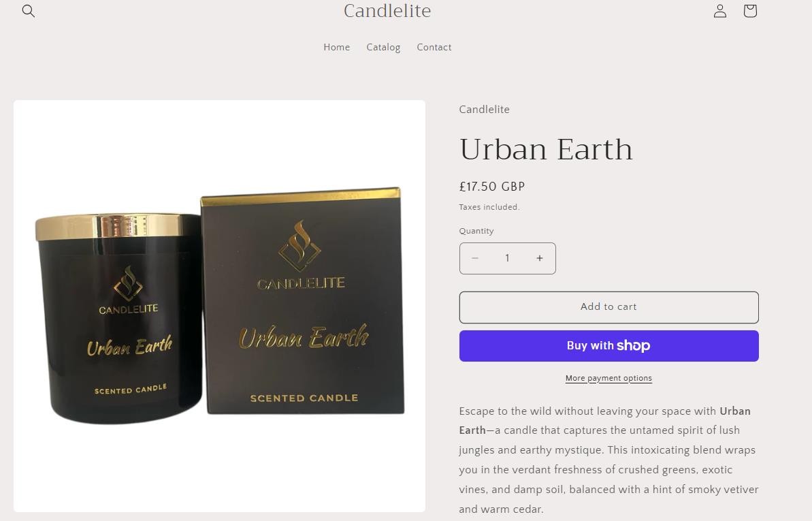Click the Candlelite store logo heading
This screenshot has height=521, width=812.
pyautogui.click(x=387, y=10)
